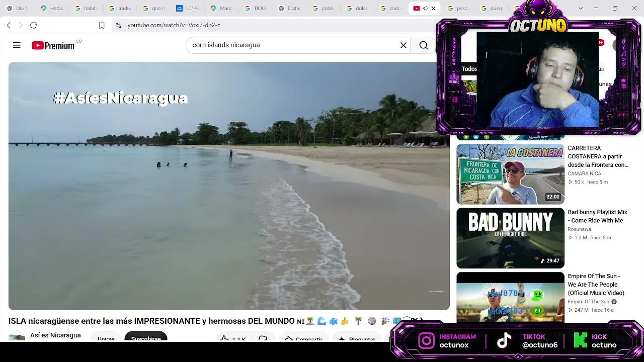Viewport: 644px width, 362px height.
Task: Reload the page
Action: tap(34, 25)
